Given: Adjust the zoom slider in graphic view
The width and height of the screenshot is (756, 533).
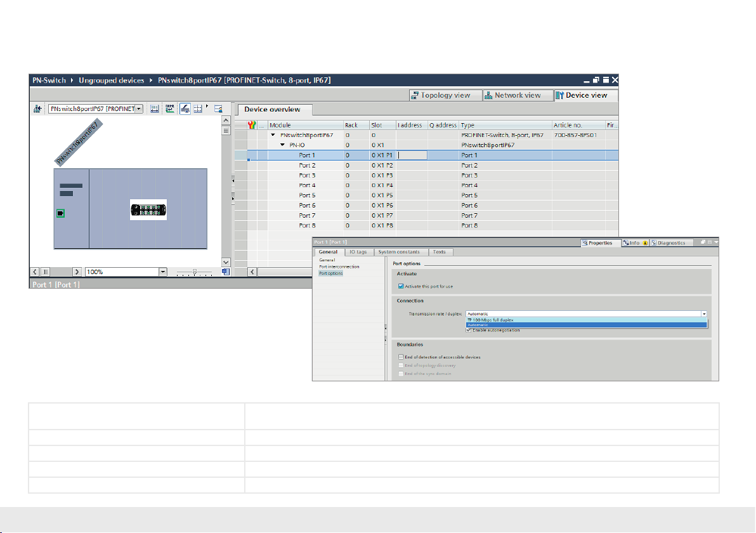Looking at the screenshot, I should (194, 272).
